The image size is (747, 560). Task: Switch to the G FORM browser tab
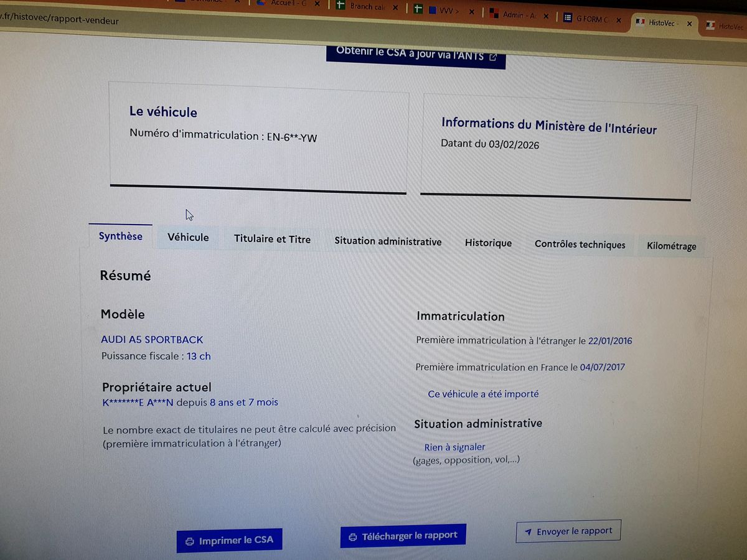point(593,19)
